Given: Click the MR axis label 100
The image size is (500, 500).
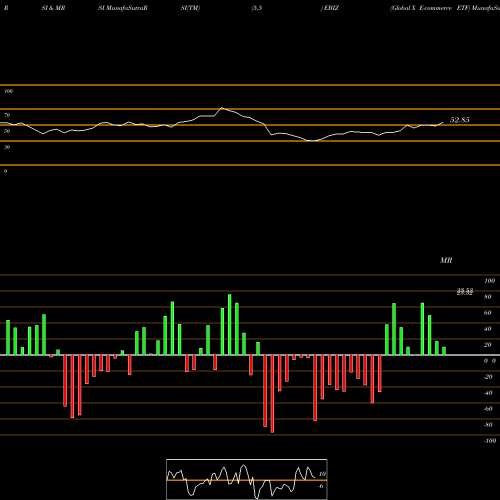Looking at the screenshot, I should tap(490, 281).
